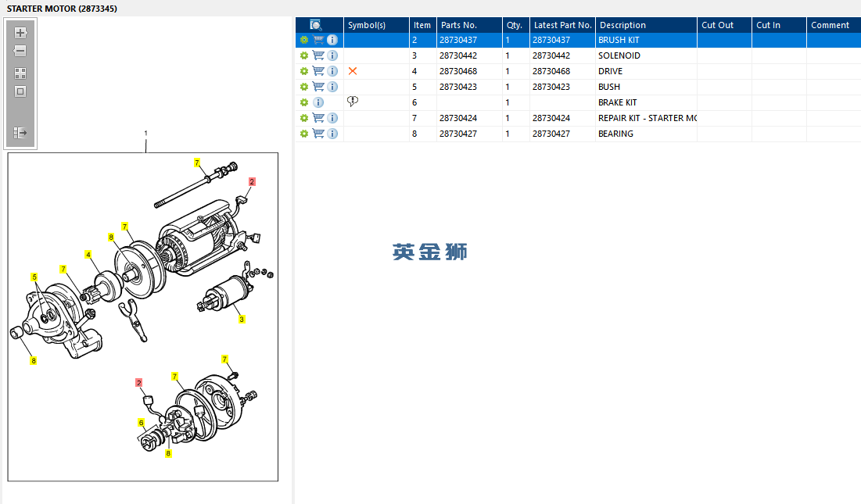Image resolution: width=861 pixels, height=504 pixels.
Task: Add BEARING 28730427 to cart
Action: [318, 134]
